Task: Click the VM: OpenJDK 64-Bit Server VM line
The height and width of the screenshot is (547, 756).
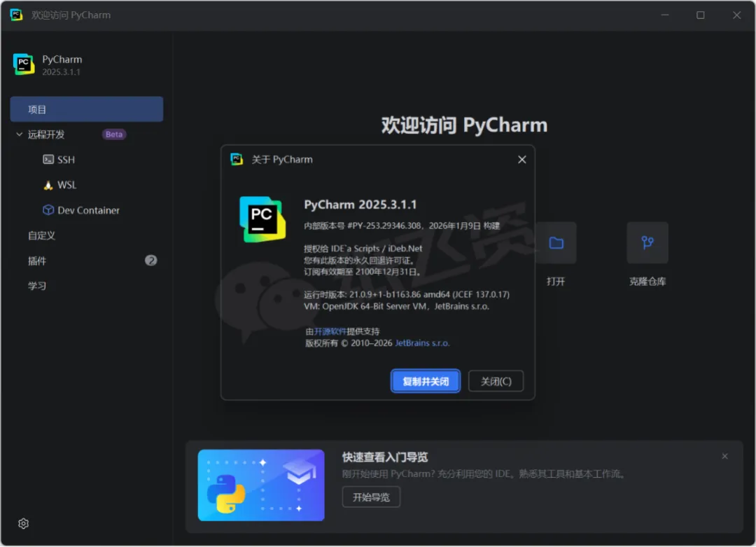Action: (396, 306)
